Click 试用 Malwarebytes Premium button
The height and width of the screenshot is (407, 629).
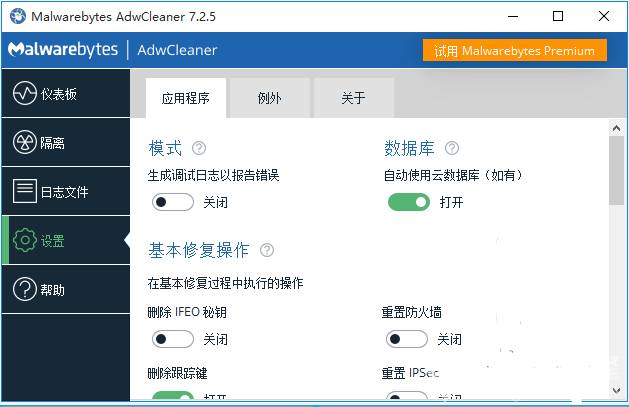click(x=515, y=51)
